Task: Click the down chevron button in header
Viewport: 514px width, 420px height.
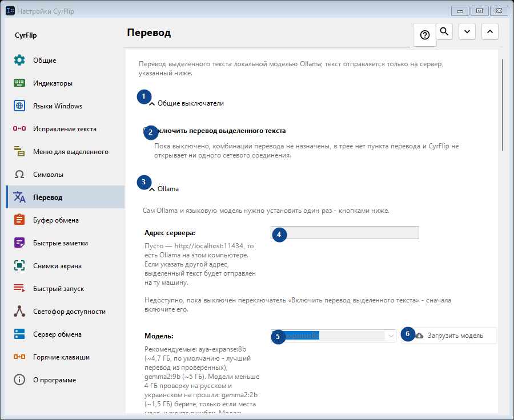Action: 467,31
